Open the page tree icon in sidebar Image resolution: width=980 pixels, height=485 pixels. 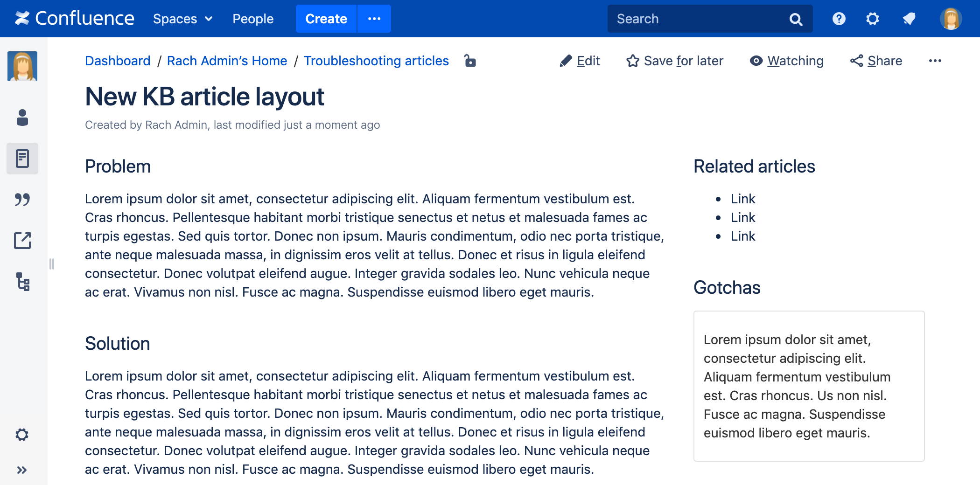tap(22, 282)
